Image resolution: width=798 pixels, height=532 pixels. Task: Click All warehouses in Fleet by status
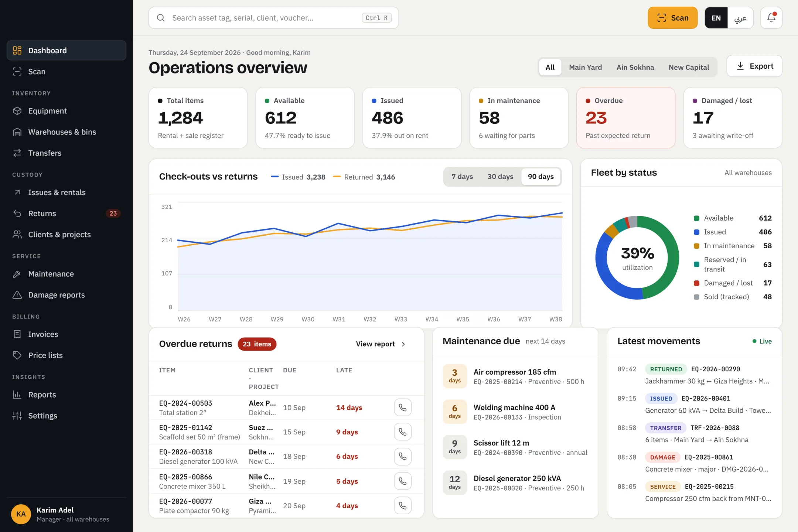(748, 173)
